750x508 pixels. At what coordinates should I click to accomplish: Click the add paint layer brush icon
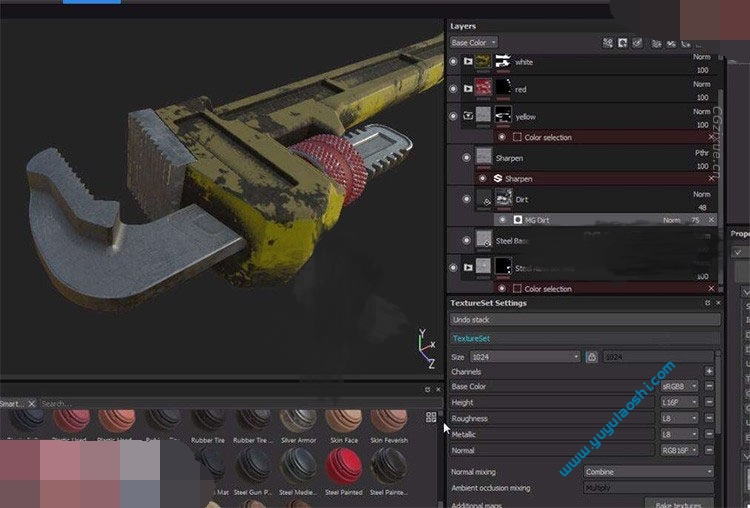click(637, 43)
